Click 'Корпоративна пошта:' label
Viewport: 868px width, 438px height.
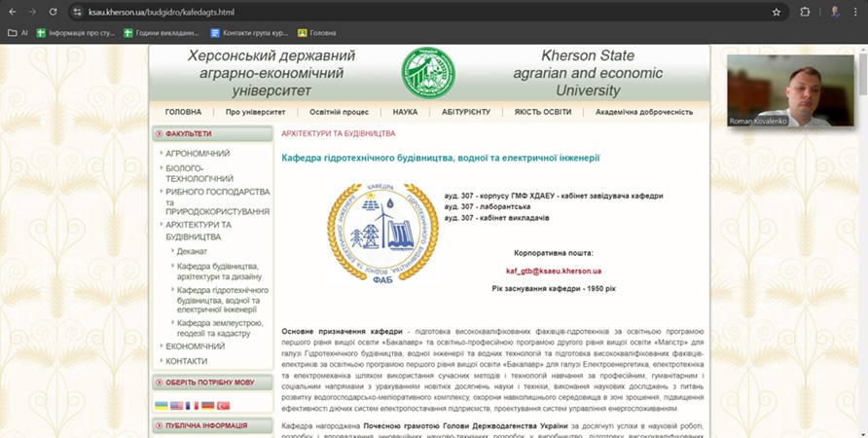tap(554, 254)
